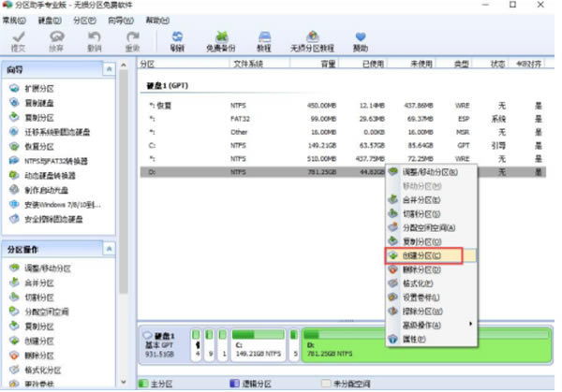Select 硬盘1 基本 GPT disk label
The height and width of the screenshot is (392, 562).
(x=159, y=344)
